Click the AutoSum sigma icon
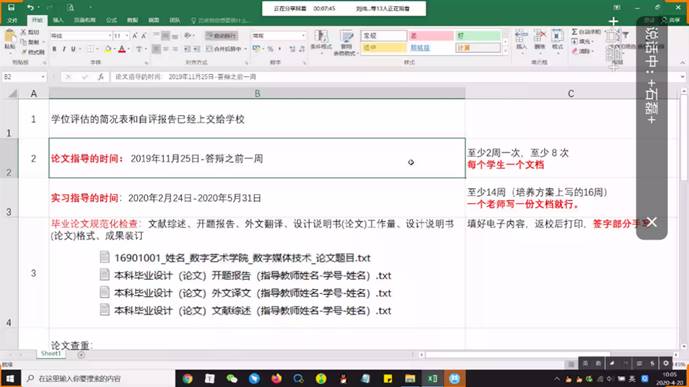 [574, 32]
